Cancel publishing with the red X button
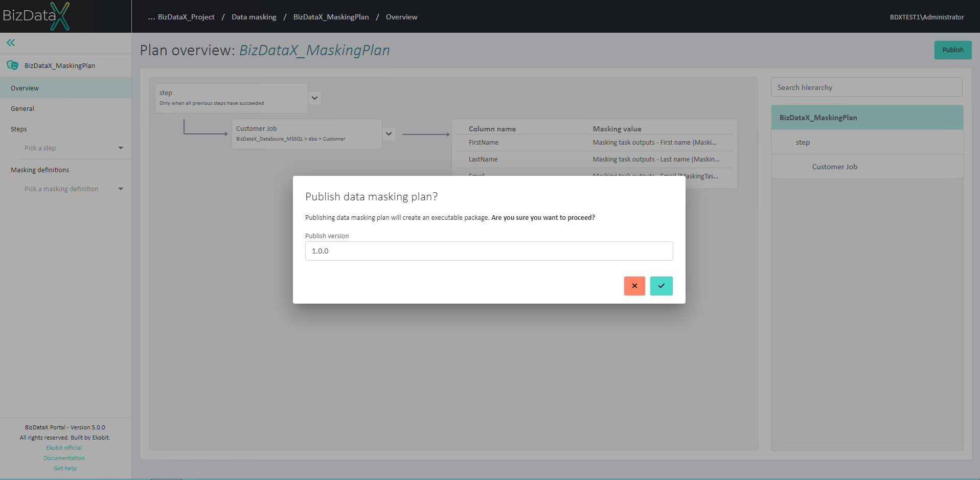The height and width of the screenshot is (480, 980). point(634,286)
